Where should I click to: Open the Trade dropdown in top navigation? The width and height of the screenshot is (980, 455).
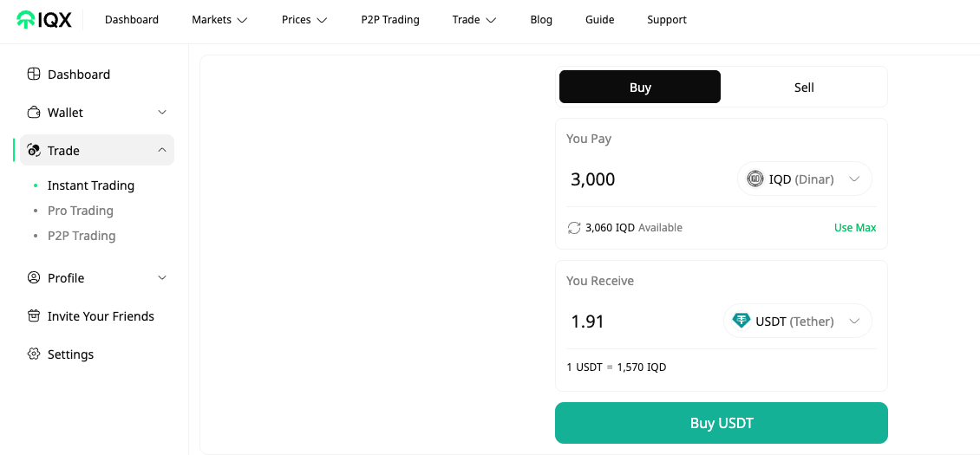pos(474,20)
